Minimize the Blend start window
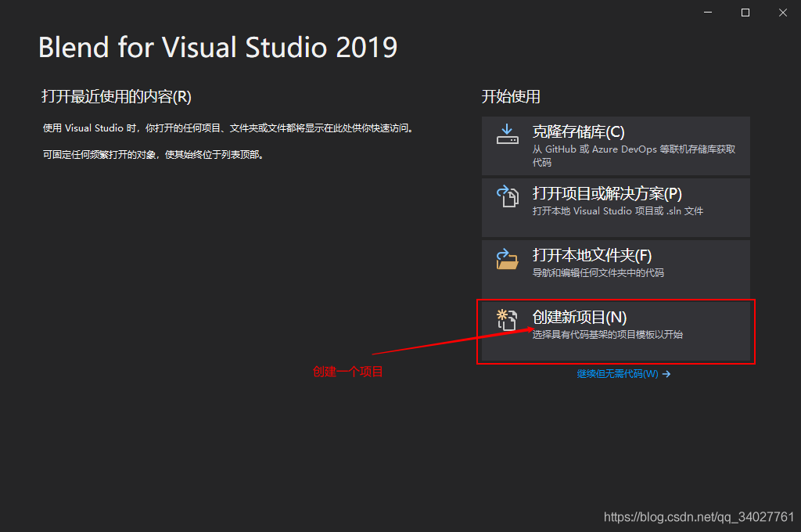Viewport: 801px width, 532px height. (x=708, y=13)
